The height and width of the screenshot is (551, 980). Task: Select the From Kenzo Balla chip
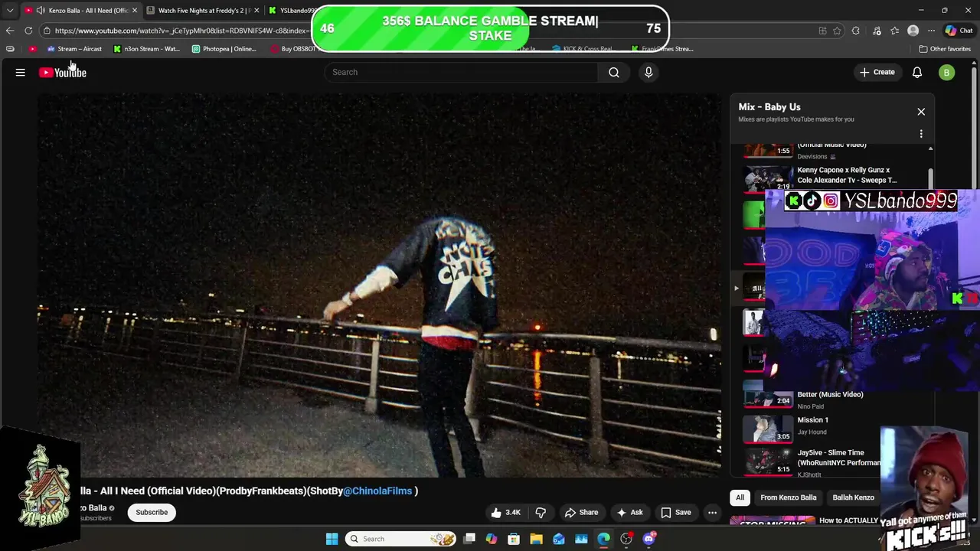[788, 497]
